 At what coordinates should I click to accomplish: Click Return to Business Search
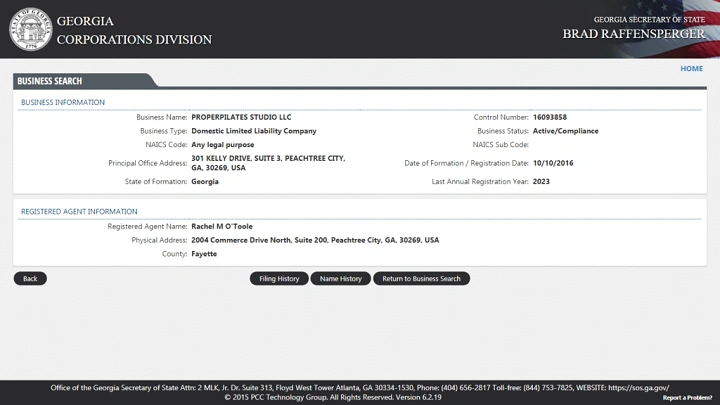421,278
